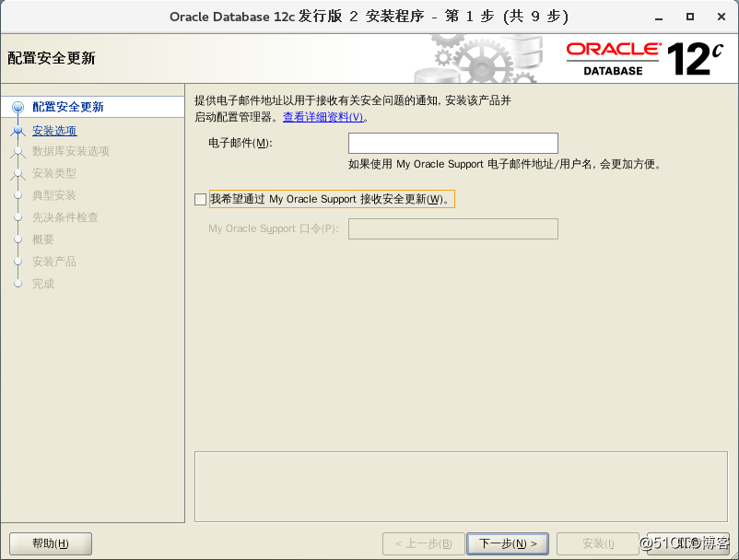The width and height of the screenshot is (739, 560).
Task: Minimize the installer window
Action: 659,17
